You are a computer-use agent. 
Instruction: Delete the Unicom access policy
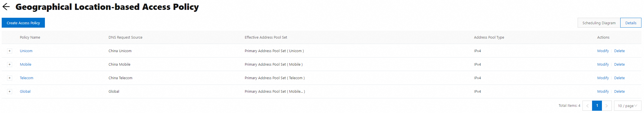(619, 51)
